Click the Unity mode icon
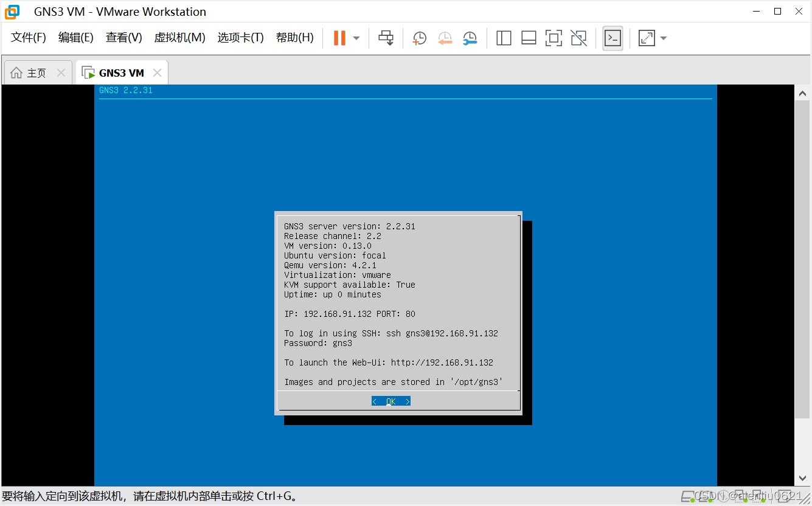The height and width of the screenshot is (506, 812). (579, 38)
